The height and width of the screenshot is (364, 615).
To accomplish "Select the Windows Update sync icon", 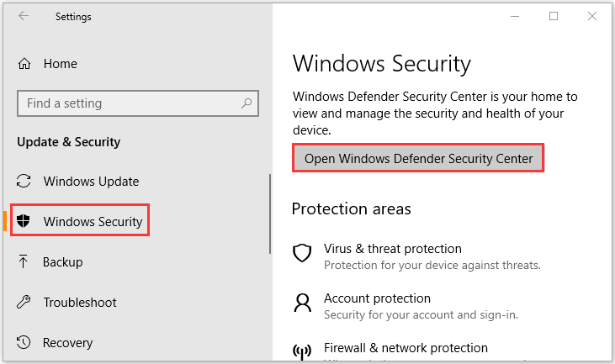I will (24, 181).
